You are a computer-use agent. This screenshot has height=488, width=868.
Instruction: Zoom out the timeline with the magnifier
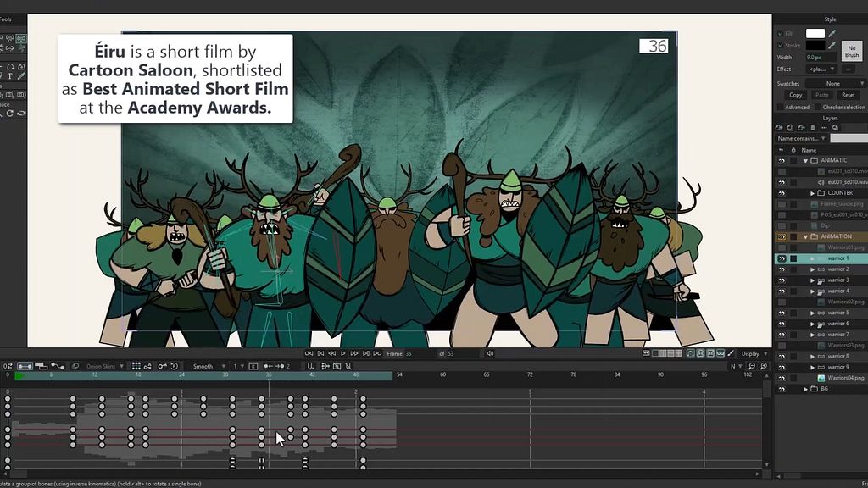(x=752, y=366)
